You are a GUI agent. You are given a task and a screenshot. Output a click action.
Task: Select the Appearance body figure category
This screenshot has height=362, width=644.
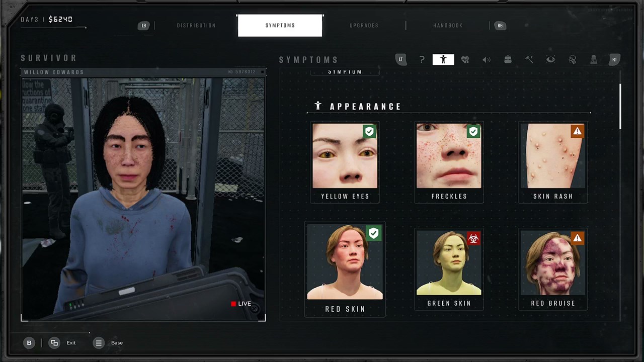[443, 60]
